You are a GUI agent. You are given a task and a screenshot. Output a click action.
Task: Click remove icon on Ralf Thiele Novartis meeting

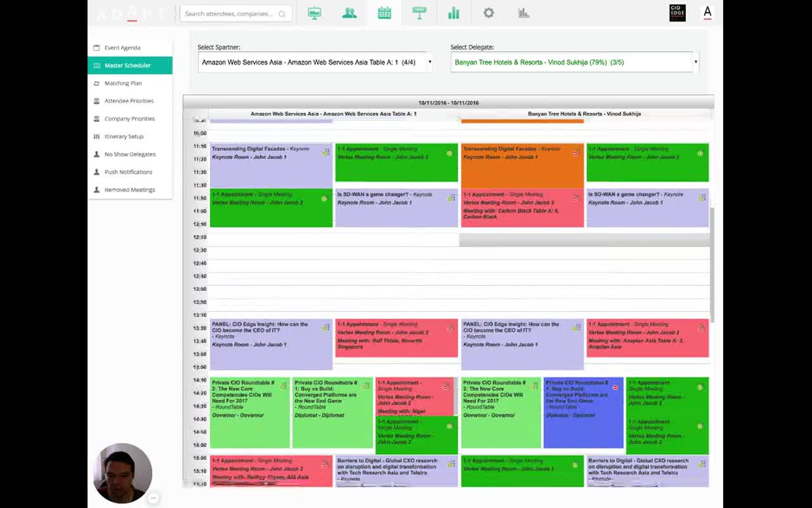(450, 328)
